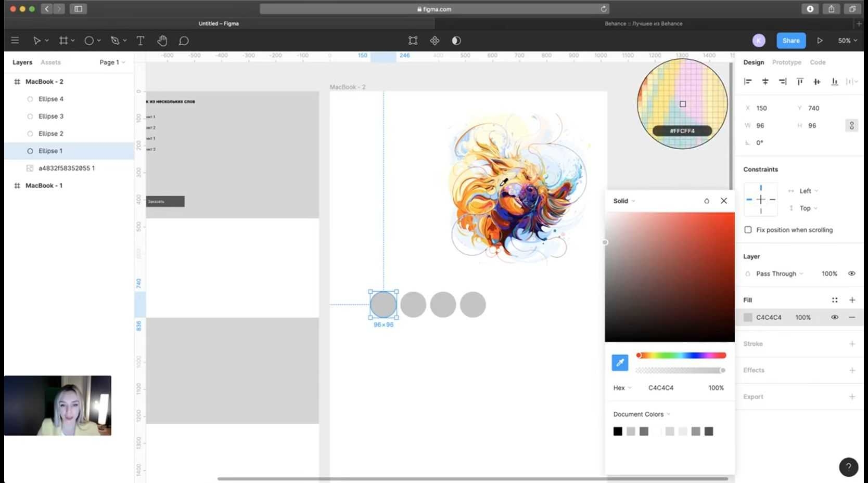
Task: Open fill style grid icon
Action: coord(835,300)
